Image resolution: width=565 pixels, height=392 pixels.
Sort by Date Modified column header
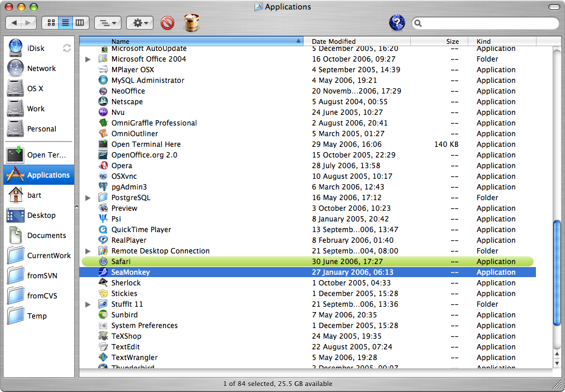pyautogui.click(x=357, y=41)
